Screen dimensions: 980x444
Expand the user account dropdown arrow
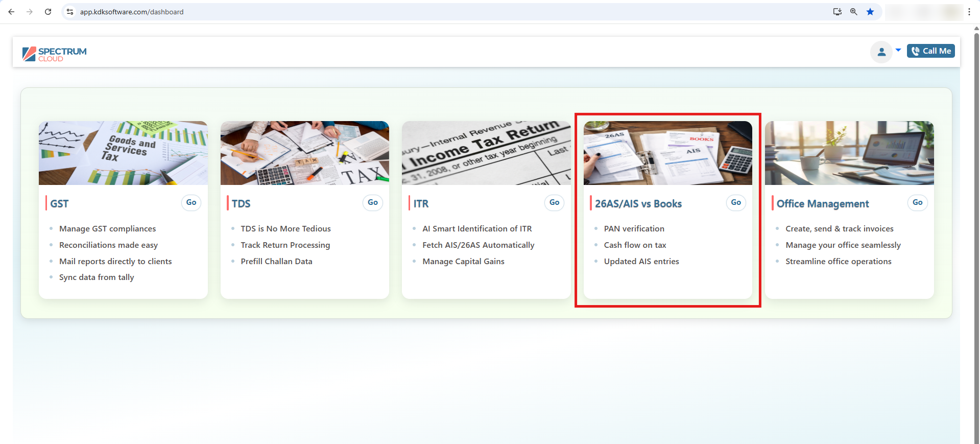click(898, 50)
